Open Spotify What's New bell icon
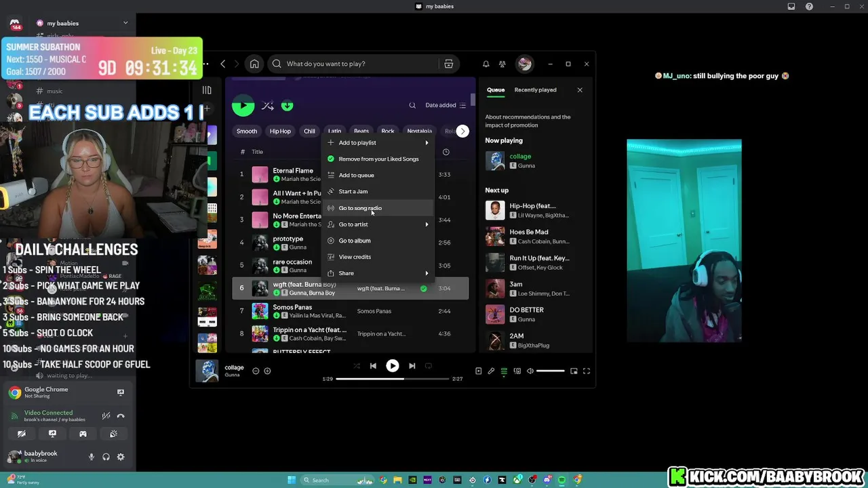Screen dimensions: 868x488 [x=486, y=64]
